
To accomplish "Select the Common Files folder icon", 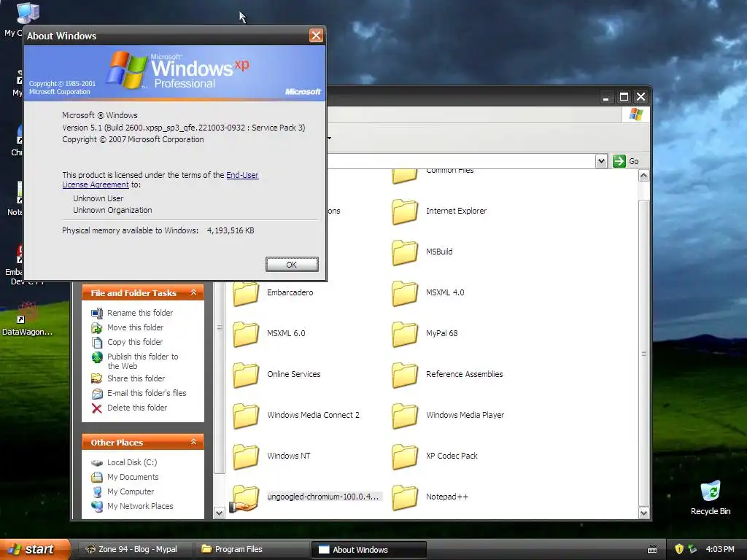I will tap(405, 176).
